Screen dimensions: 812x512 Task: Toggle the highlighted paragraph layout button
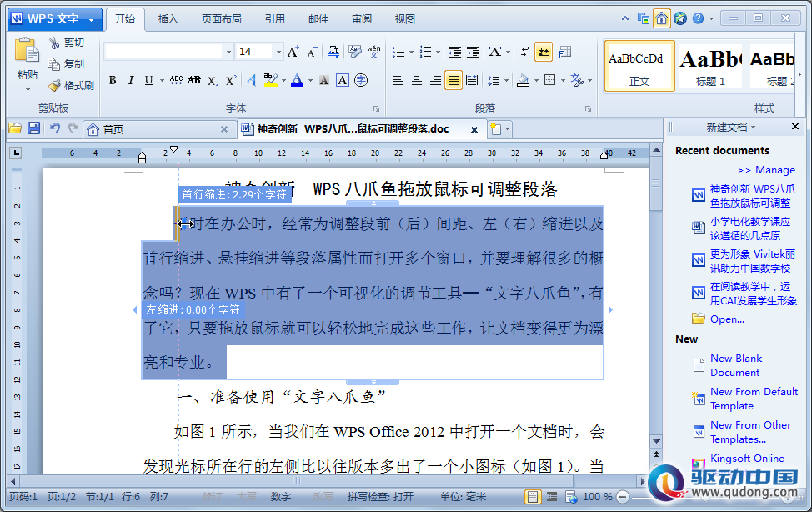pyautogui.click(x=544, y=52)
